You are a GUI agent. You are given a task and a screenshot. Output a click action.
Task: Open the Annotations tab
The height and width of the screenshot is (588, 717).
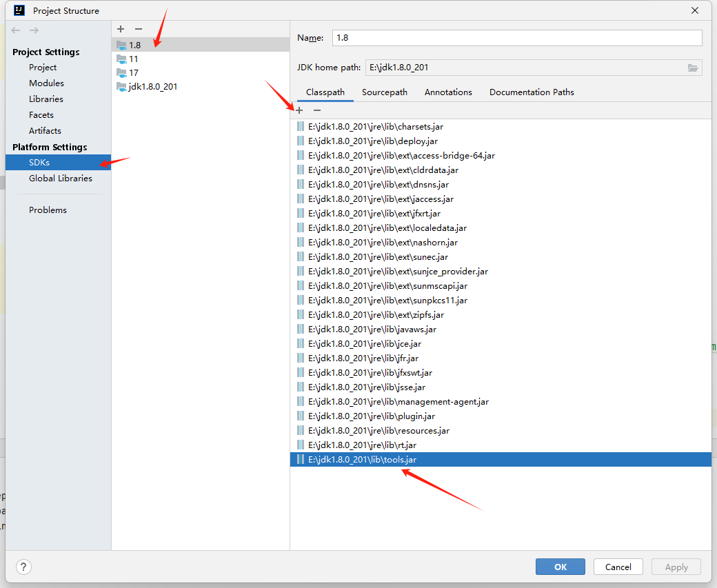[x=448, y=92]
